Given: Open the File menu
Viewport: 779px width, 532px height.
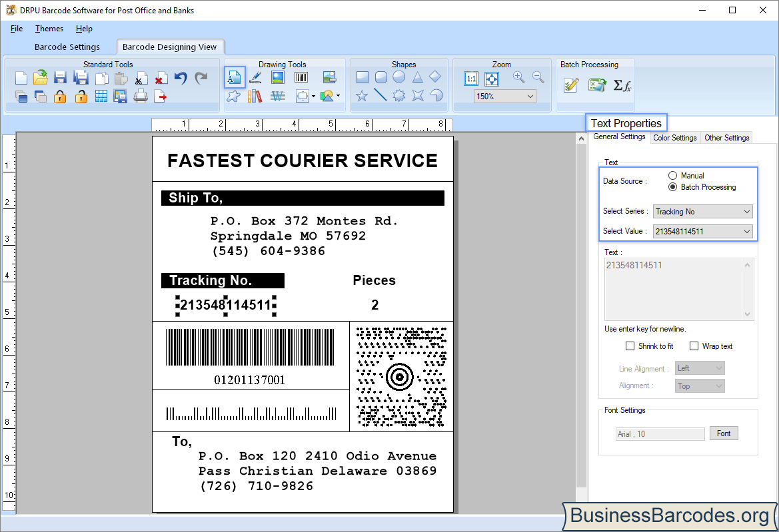Looking at the screenshot, I should pos(17,29).
